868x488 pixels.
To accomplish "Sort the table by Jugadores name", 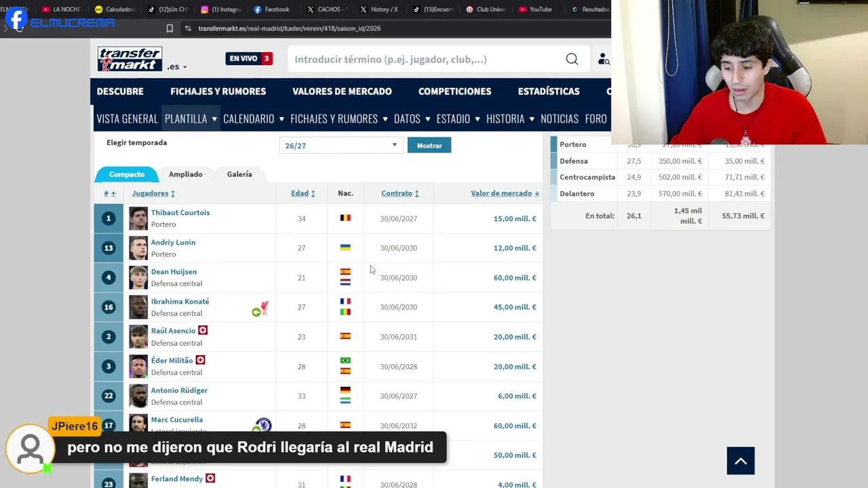I will 153,193.
